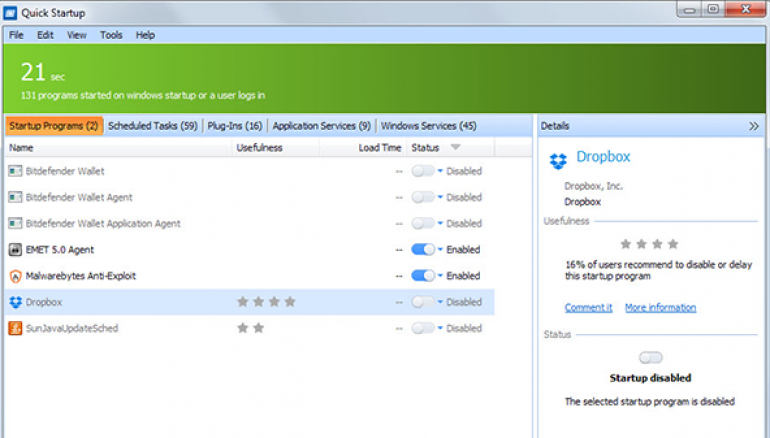Open the View menu
770x438 pixels.
point(77,35)
